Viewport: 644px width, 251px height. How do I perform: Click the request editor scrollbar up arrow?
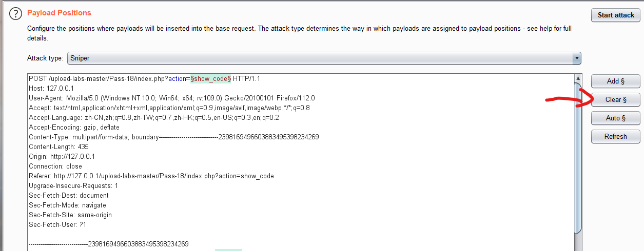(x=577, y=78)
